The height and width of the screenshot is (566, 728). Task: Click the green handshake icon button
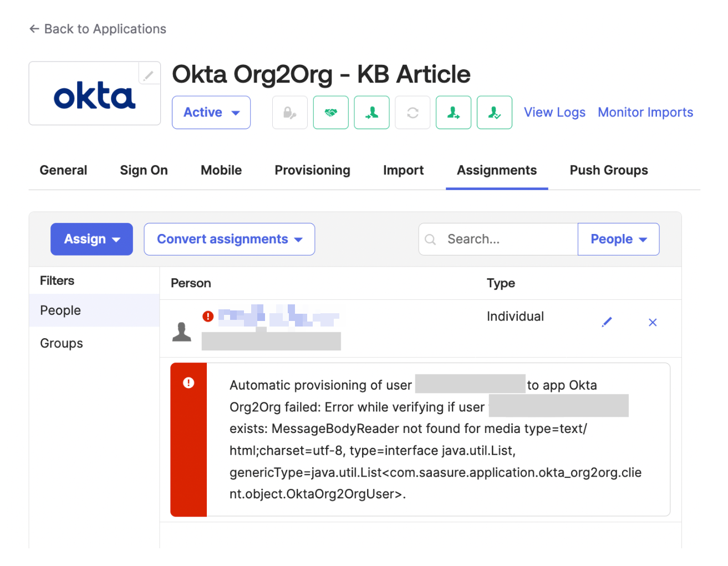tap(331, 113)
